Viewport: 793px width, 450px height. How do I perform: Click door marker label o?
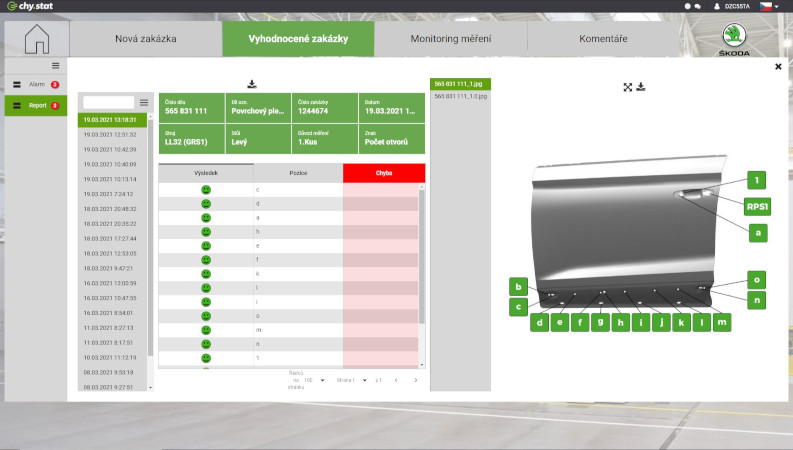click(757, 280)
